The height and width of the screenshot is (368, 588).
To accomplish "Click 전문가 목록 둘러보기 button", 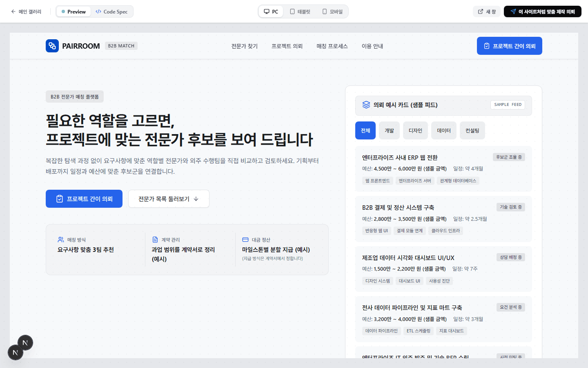I will point(169,199).
